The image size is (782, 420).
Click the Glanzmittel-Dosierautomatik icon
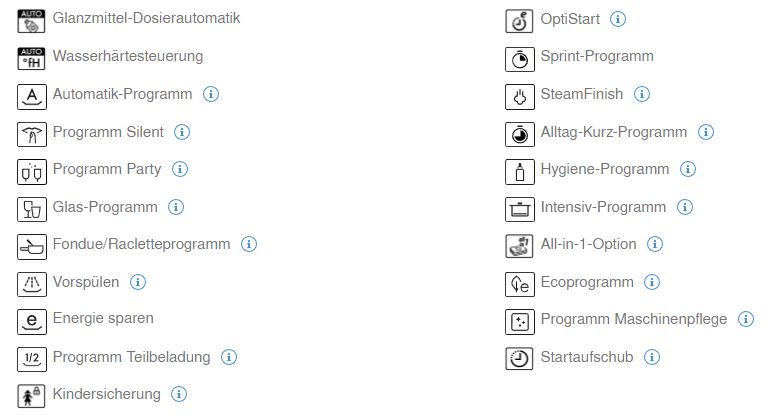pyautogui.click(x=31, y=21)
